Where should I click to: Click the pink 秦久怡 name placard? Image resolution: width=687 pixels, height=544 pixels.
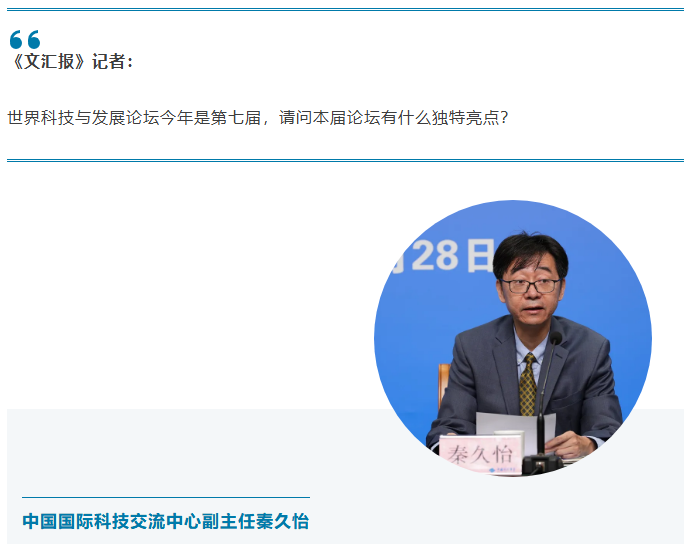(481, 454)
